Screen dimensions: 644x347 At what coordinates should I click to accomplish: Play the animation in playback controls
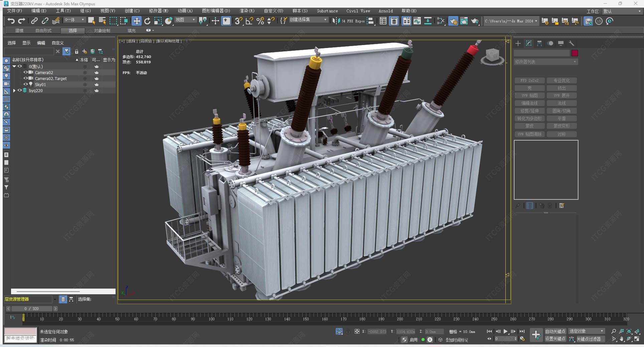pyautogui.click(x=505, y=331)
